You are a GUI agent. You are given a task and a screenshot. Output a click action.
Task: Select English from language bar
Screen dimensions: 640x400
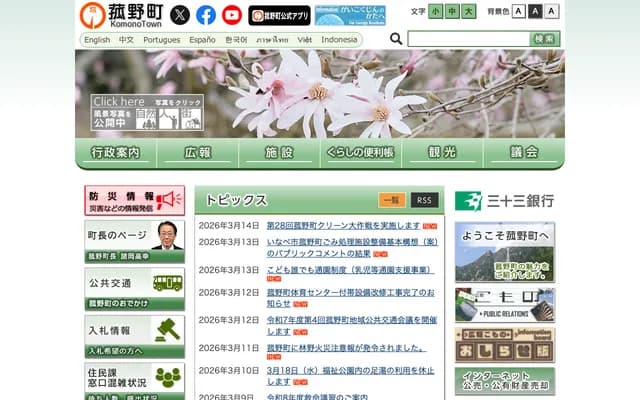click(x=97, y=40)
